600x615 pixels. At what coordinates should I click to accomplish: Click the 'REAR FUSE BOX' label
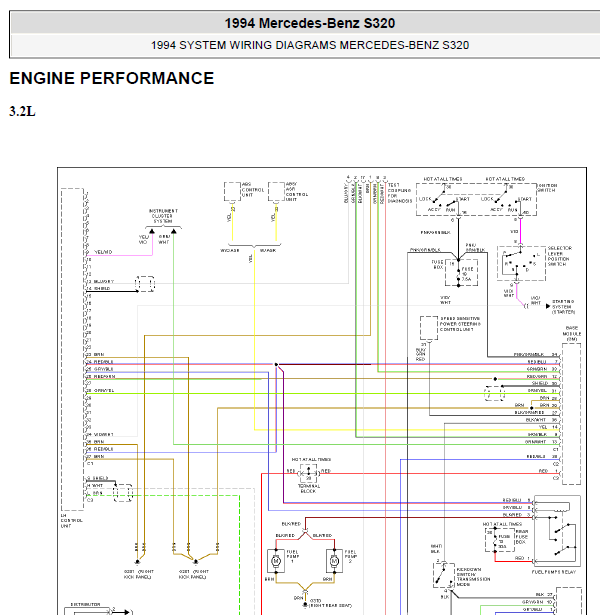(x=522, y=537)
